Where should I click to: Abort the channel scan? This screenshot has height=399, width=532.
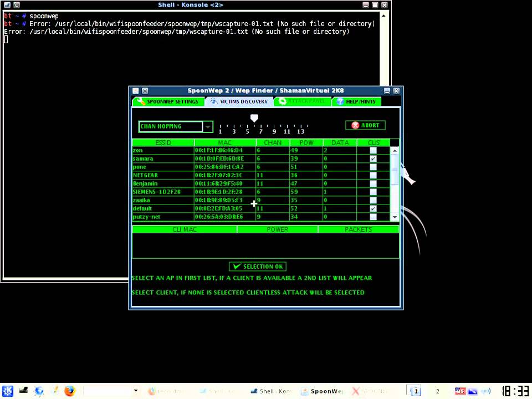(x=365, y=125)
